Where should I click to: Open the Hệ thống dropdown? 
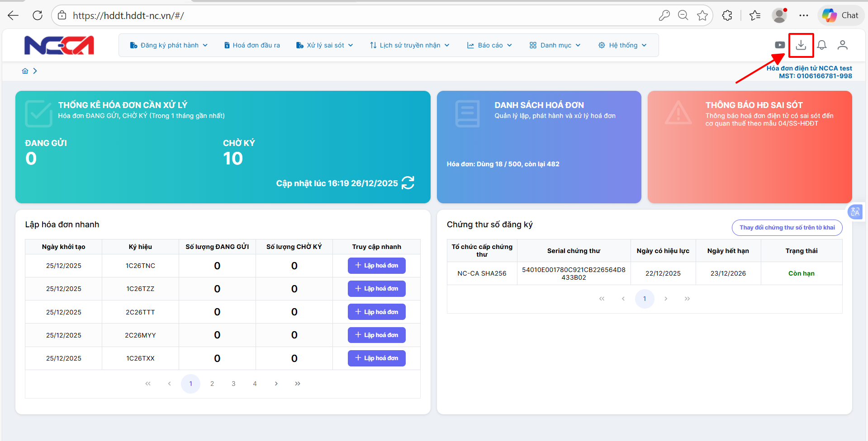click(x=622, y=45)
